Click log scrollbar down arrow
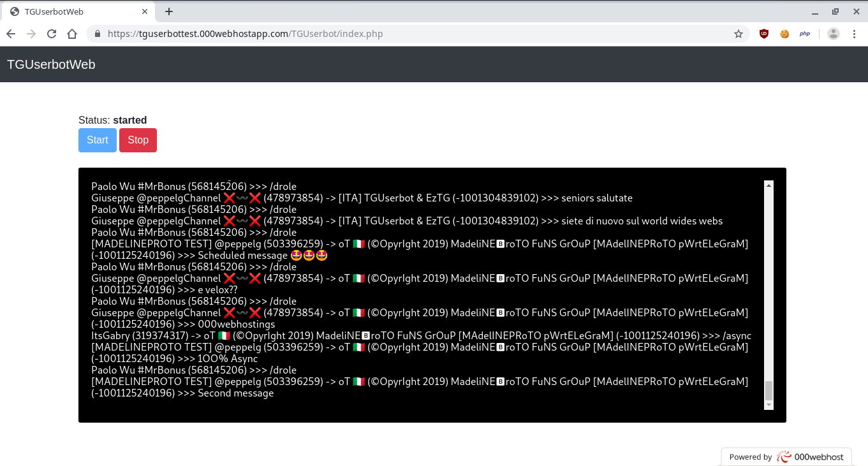 coord(769,405)
